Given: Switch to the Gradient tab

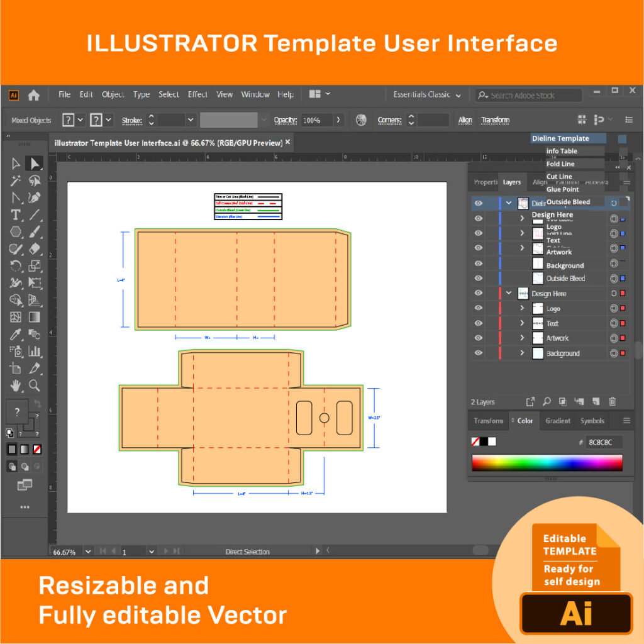Looking at the screenshot, I should [x=558, y=421].
